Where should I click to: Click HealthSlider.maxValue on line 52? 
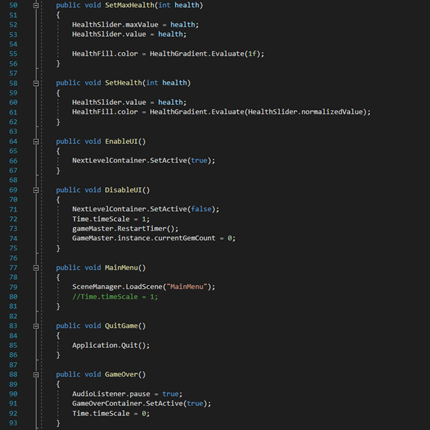pyautogui.click(x=115, y=25)
